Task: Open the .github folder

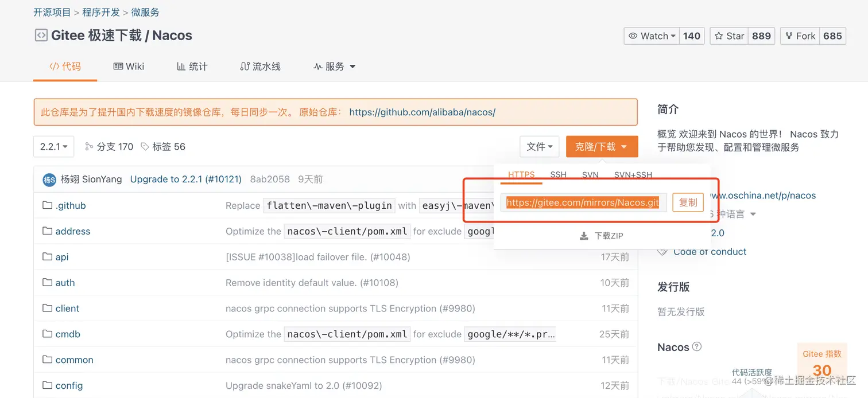Action: click(71, 205)
